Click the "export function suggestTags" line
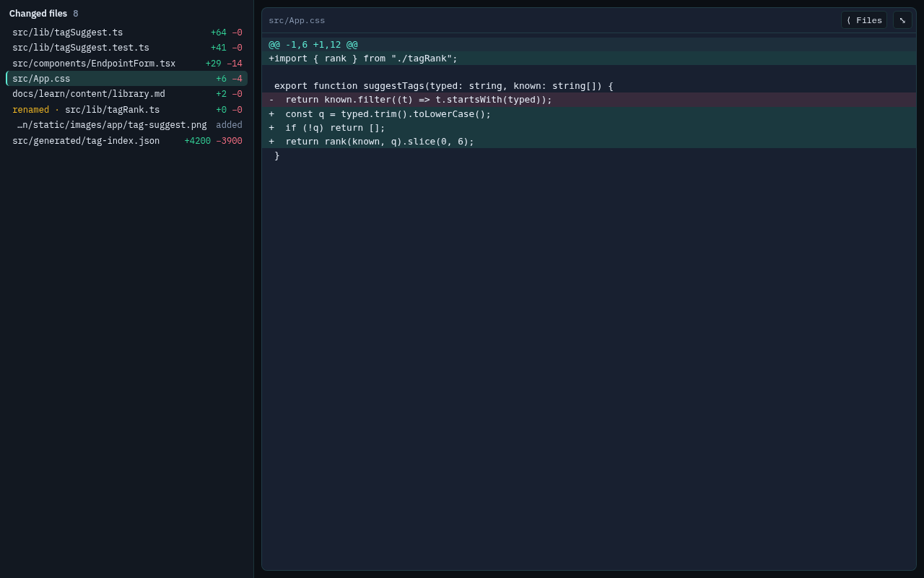This screenshot has height=578, width=924. [x=589, y=86]
